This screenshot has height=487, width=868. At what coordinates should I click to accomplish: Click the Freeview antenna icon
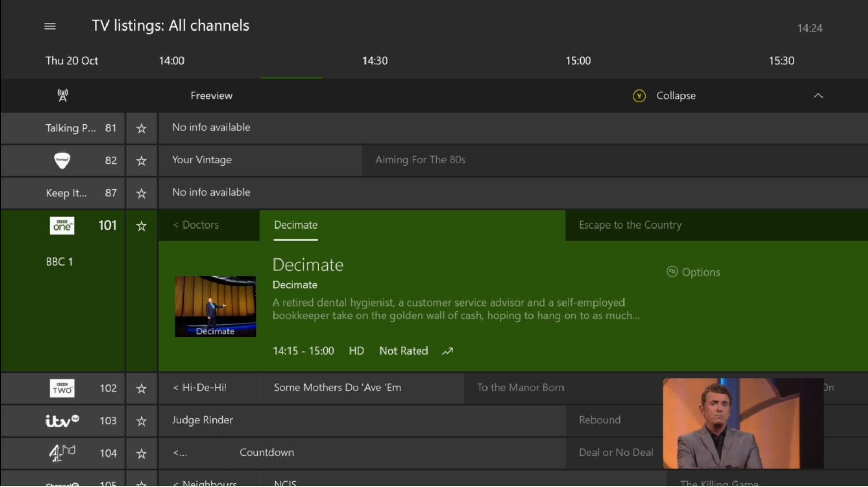63,96
